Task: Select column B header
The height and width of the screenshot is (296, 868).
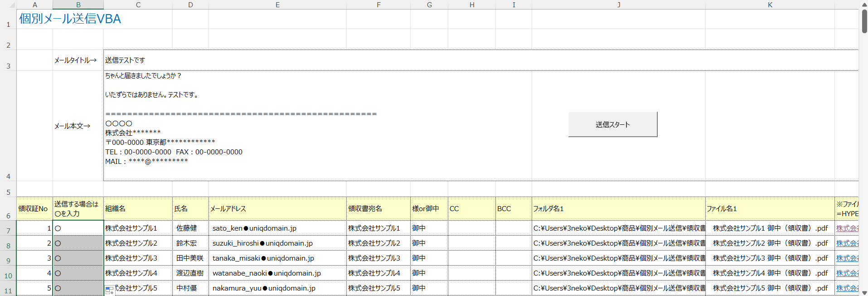Action: pyautogui.click(x=78, y=5)
